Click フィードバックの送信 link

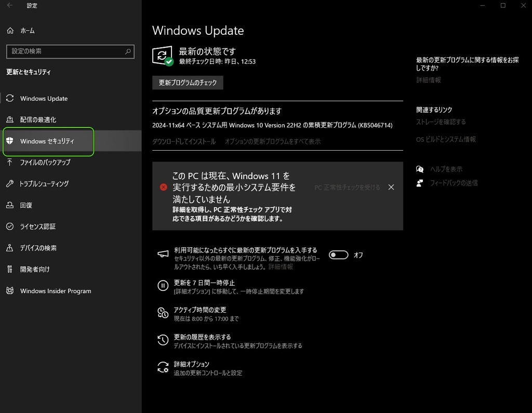pos(454,183)
